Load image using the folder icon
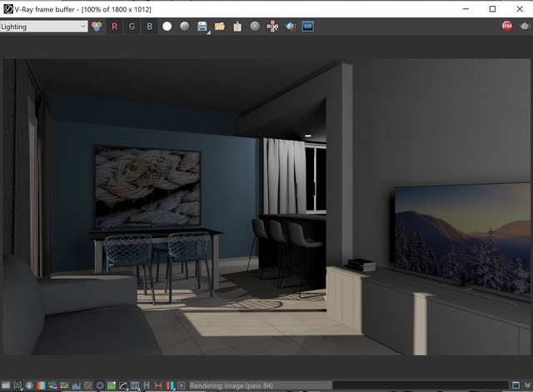Viewport: 533px width, 392px height. (x=220, y=27)
